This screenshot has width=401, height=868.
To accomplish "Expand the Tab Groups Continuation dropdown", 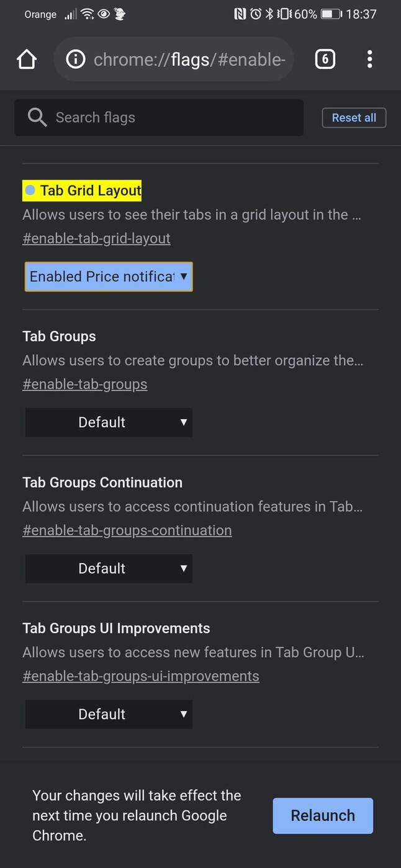I will click(x=109, y=569).
